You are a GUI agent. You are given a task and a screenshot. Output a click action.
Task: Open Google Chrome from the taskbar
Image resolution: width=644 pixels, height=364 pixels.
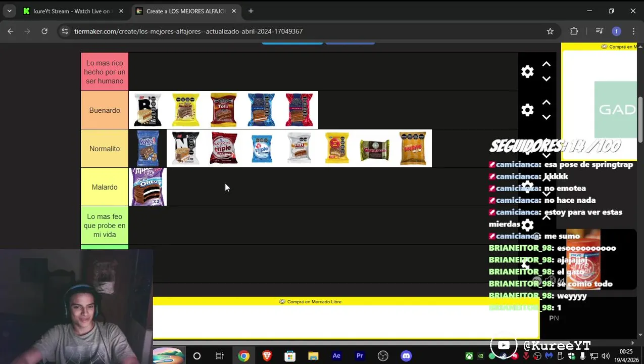point(244,356)
